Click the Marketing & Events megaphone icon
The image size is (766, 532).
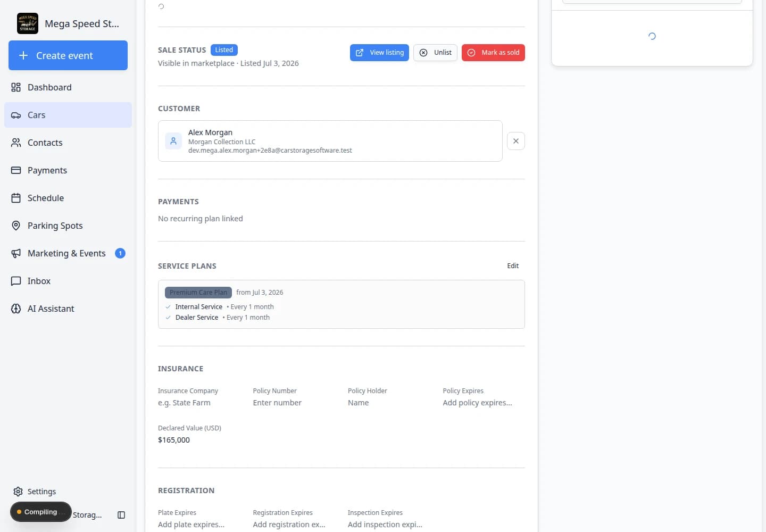tap(16, 253)
